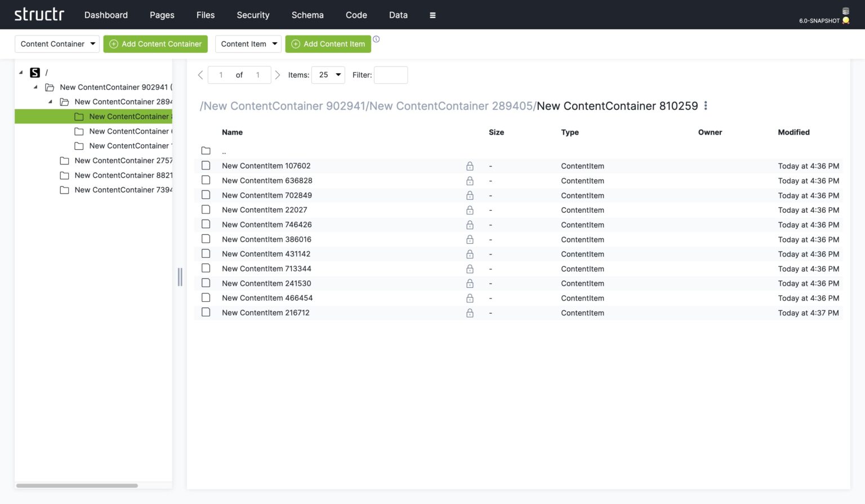
Task: Open the kebab menu next to New ContentContainer 810259
Action: (705, 105)
